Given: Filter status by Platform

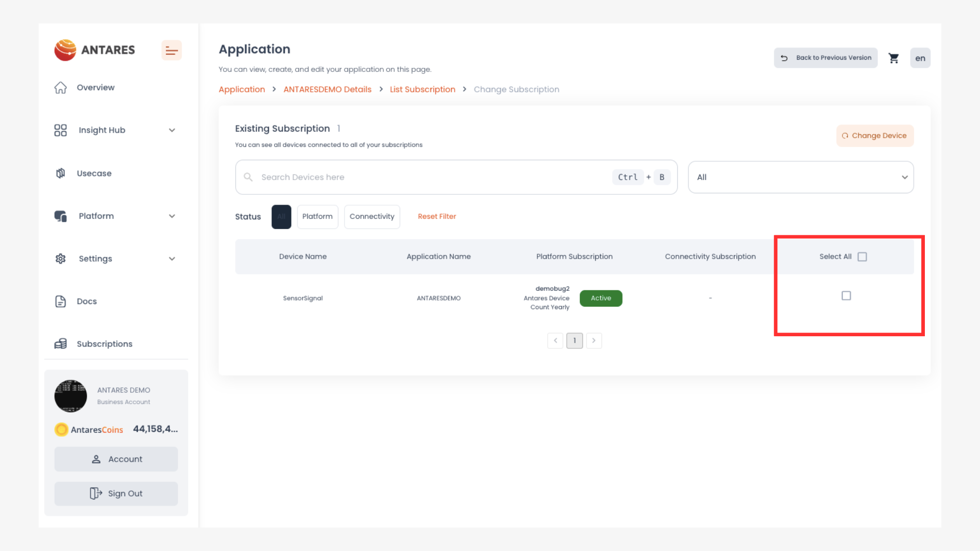Looking at the screenshot, I should 317,217.
